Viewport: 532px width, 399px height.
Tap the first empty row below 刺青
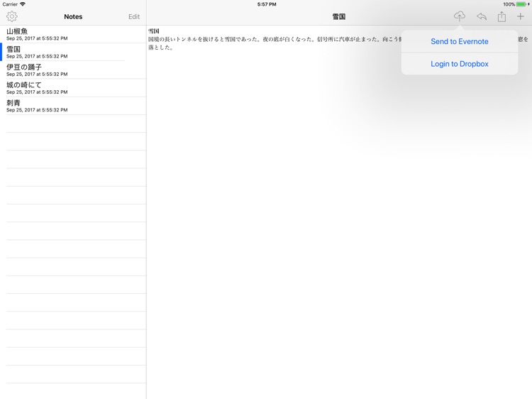click(x=74, y=124)
